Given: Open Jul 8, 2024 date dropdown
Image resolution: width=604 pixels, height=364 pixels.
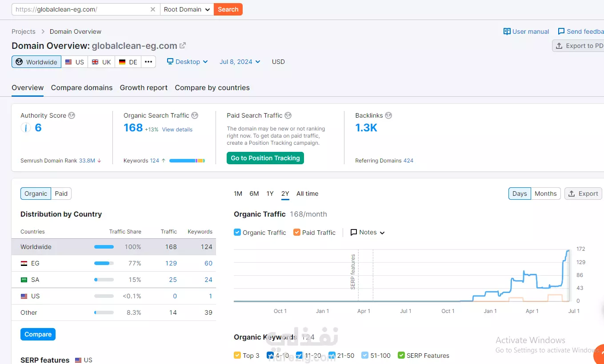Looking at the screenshot, I should point(240,62).
